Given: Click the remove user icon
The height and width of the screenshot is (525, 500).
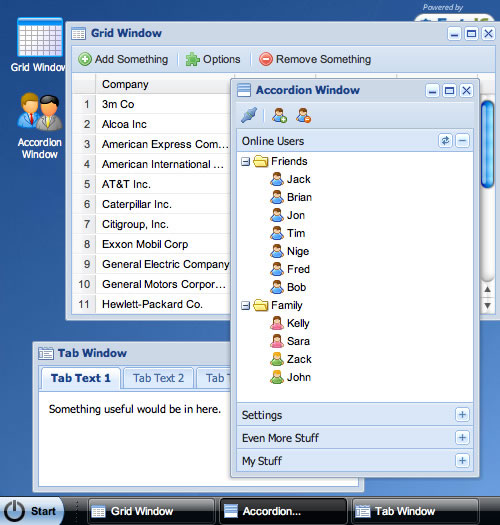Looking at the screenshot, I should [x=303, y=115].
